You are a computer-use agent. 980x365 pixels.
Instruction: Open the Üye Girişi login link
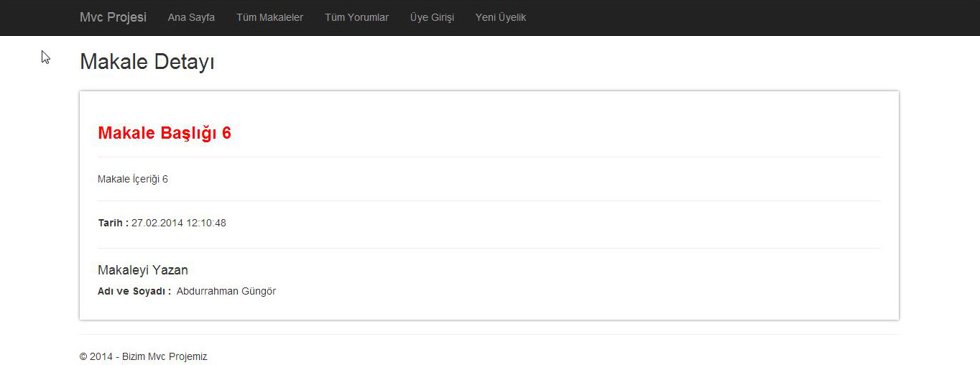[x=432, y=17]
